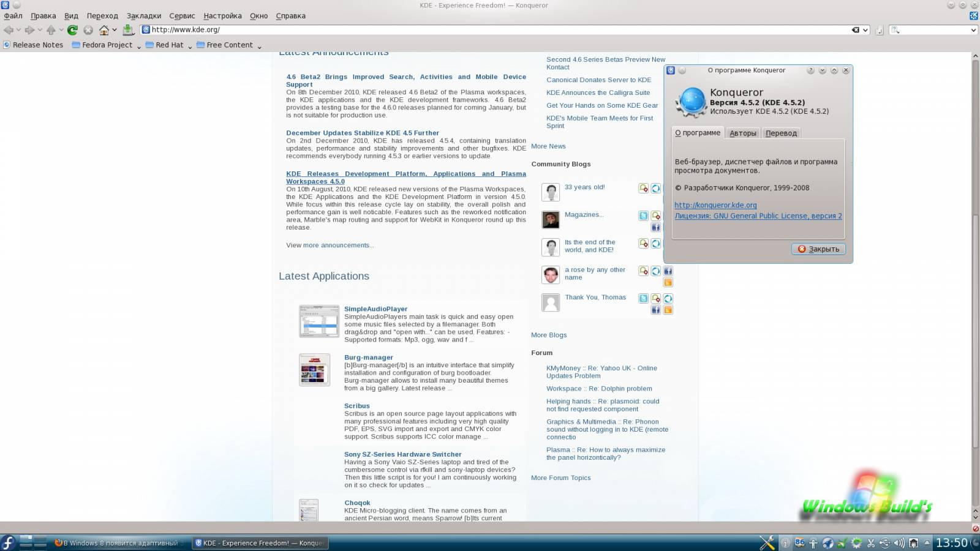
Task: Click 'Canonical Donates Server to KDE' link
Action: pyautogui.click(x=599, y=80)
